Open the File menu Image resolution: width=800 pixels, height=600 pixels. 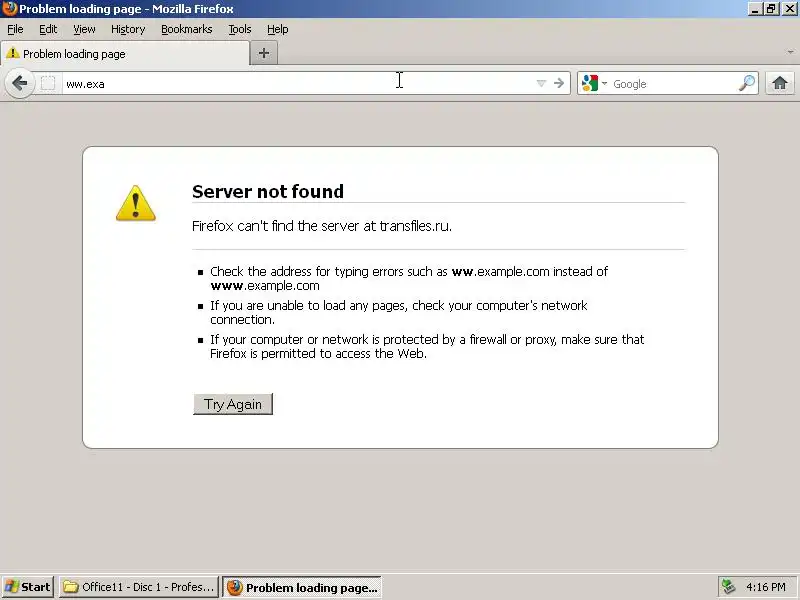click(x=15, y=29)
